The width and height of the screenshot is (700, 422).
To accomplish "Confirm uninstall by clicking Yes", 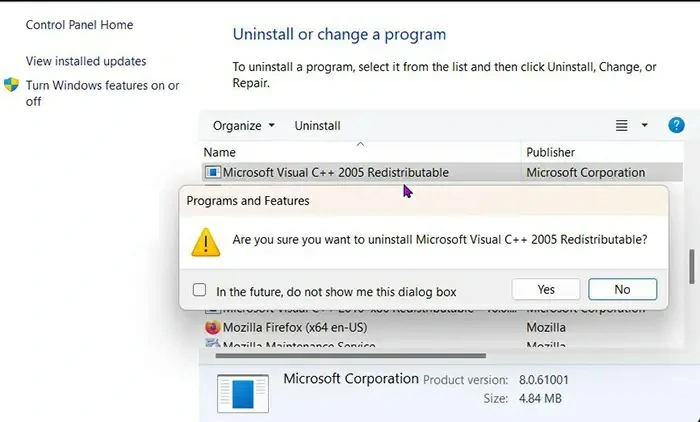I will (545, 289).
